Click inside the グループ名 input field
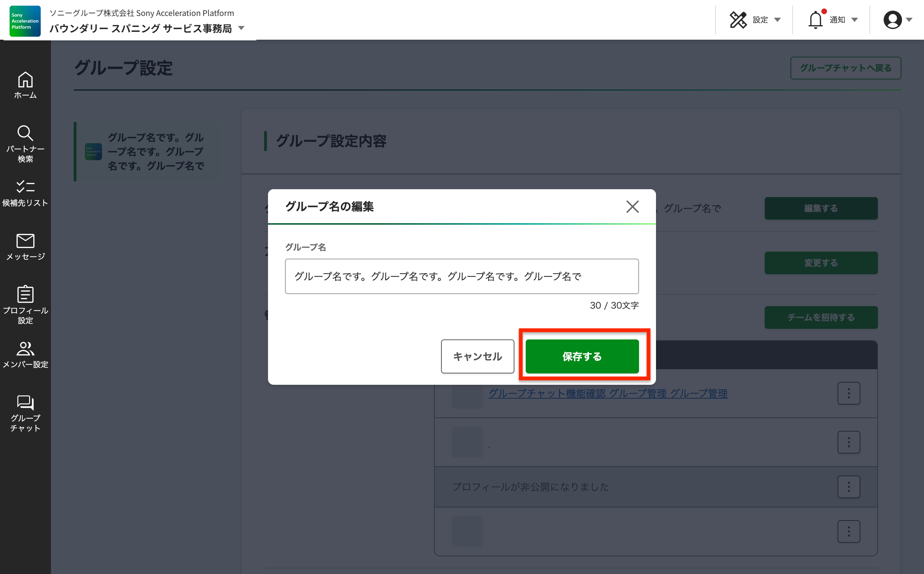924x574 pixels. coord(462,276)
